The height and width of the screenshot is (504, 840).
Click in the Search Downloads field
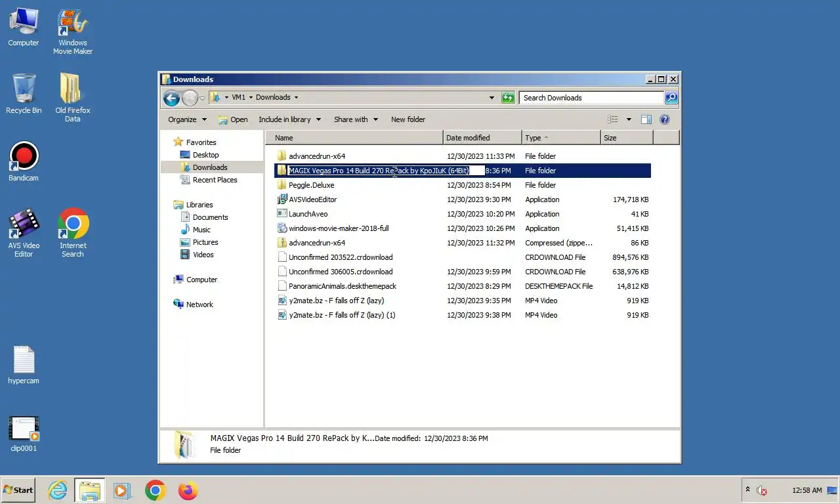[591, 98]
